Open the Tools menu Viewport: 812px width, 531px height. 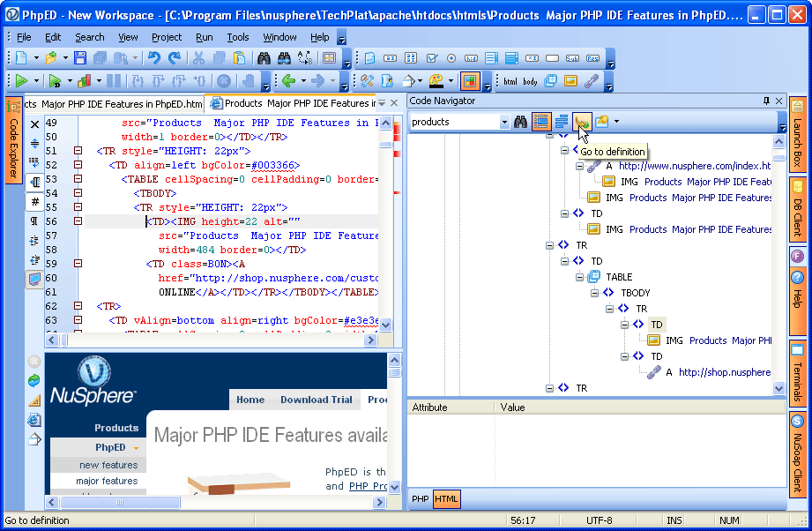click(x=238, y=37)
